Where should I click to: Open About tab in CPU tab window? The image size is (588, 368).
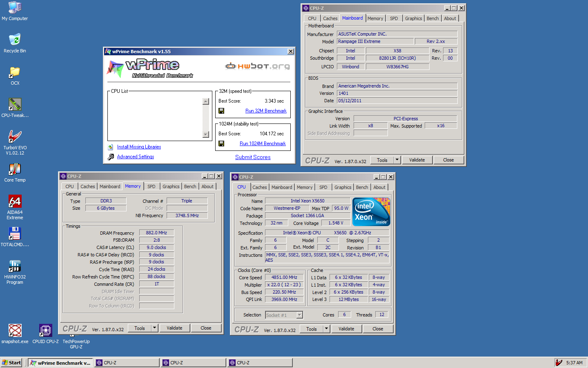point(379,187)
